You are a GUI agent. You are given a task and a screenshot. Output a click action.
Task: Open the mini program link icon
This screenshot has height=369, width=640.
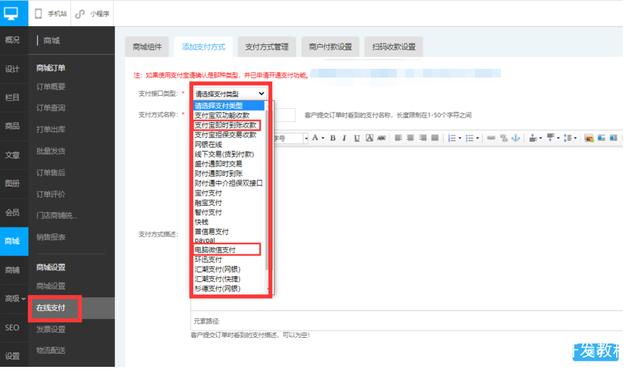pyautogui.click(x=80, y=14)
